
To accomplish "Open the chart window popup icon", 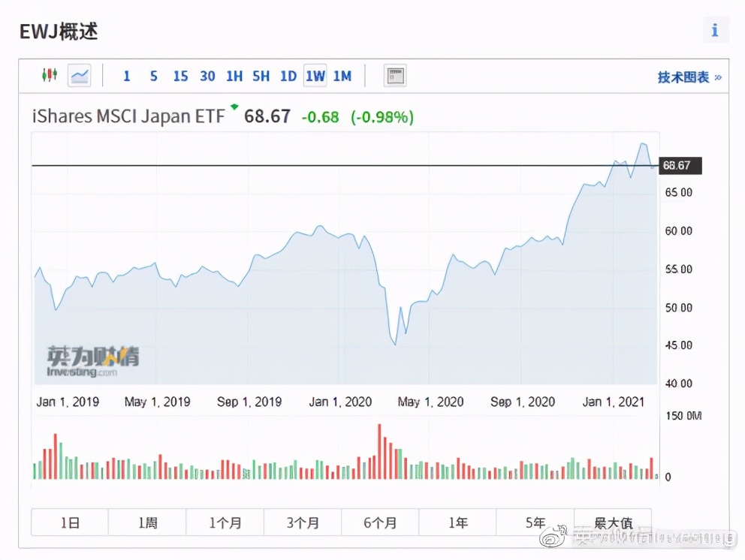I will pyautogui.click(x=395, y=75).
